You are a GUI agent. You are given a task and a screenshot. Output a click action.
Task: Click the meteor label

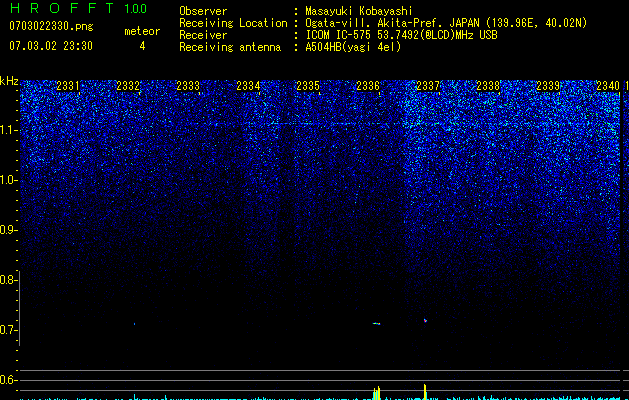tap(142, 31)
